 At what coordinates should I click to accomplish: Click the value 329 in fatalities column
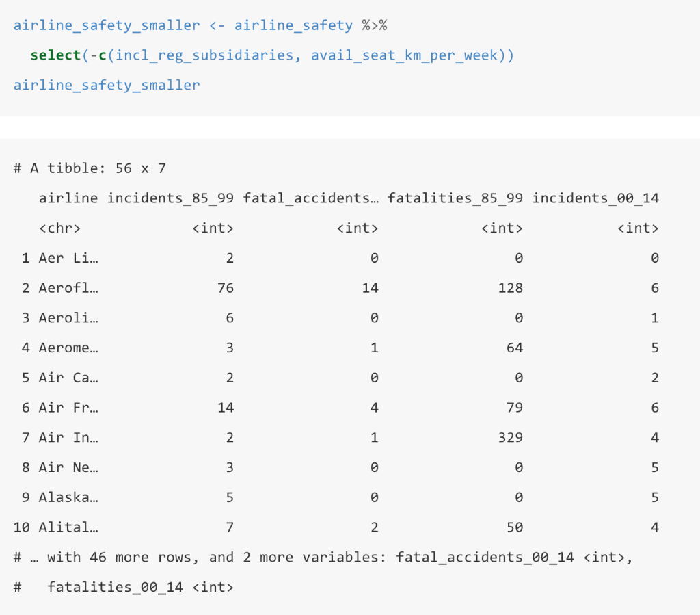(x=511, y=437)
